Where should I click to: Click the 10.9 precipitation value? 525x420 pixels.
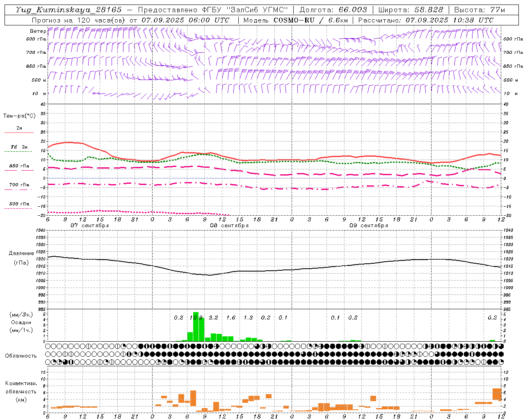coord(196,317)
